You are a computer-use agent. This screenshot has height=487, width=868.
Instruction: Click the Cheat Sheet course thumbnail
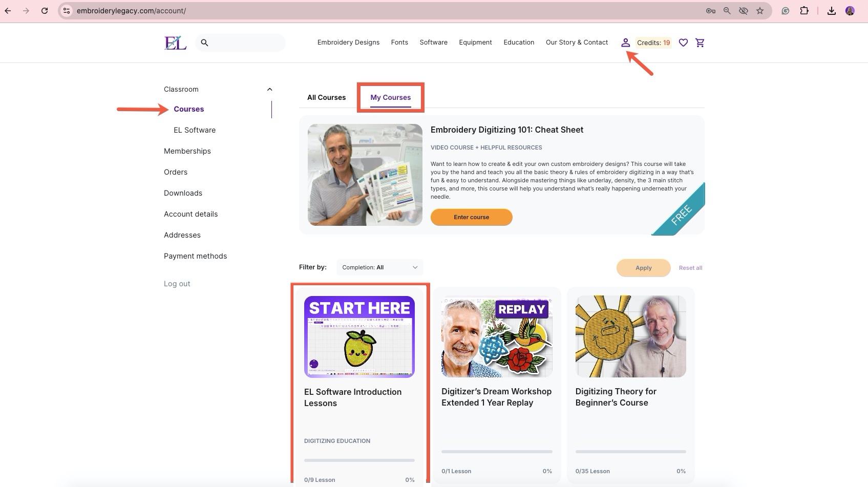point(365,175)
